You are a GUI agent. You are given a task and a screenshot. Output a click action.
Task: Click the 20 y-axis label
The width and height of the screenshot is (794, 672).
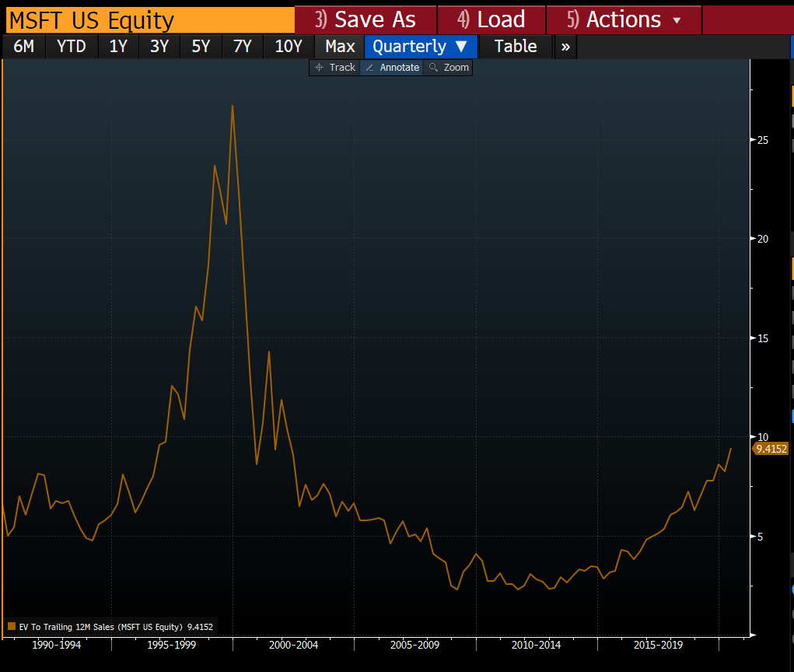click(763, 239)
